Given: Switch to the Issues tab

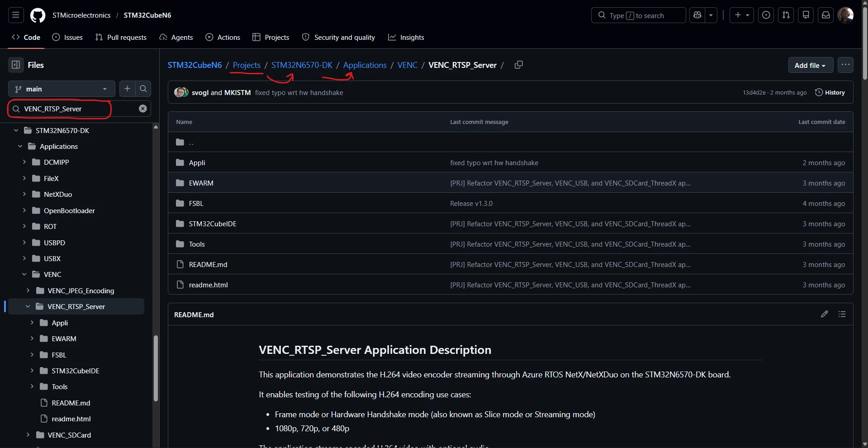Looking at the screenshot, I should pyautogui.click(x=67, y=38).
